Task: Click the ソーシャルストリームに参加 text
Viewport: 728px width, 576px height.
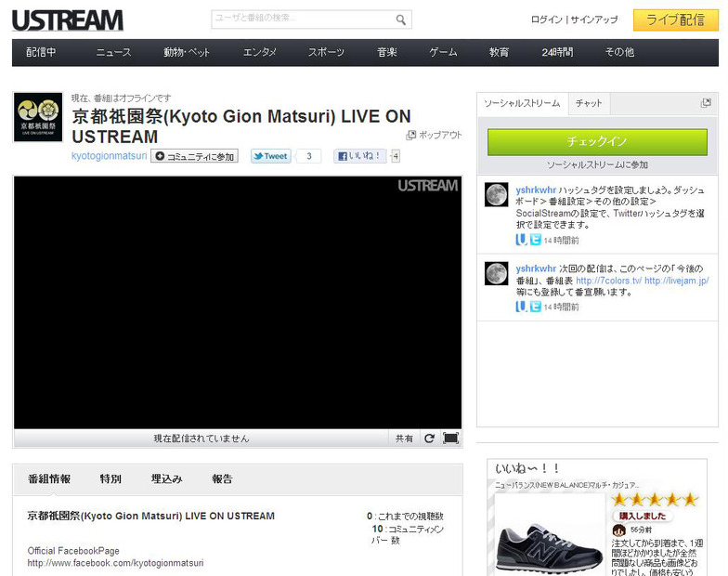Action: point(597,164)
